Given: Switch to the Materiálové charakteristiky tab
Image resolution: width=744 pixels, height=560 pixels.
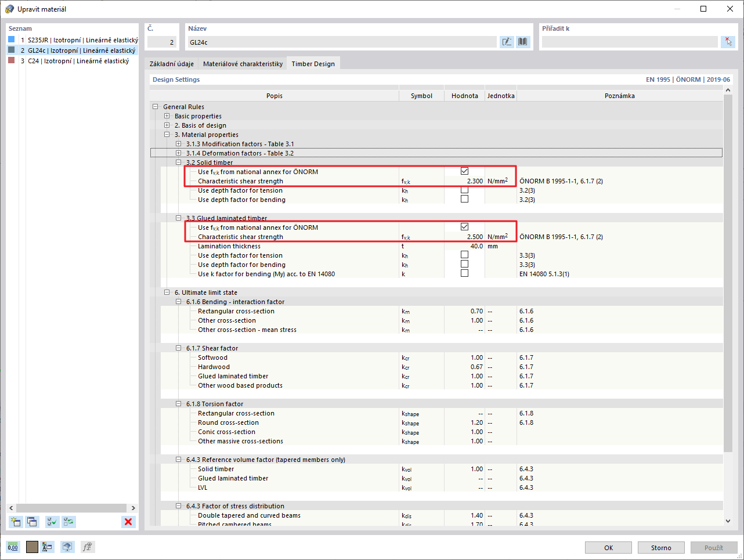Looking at the screenshot, I should tap(243, 63).
